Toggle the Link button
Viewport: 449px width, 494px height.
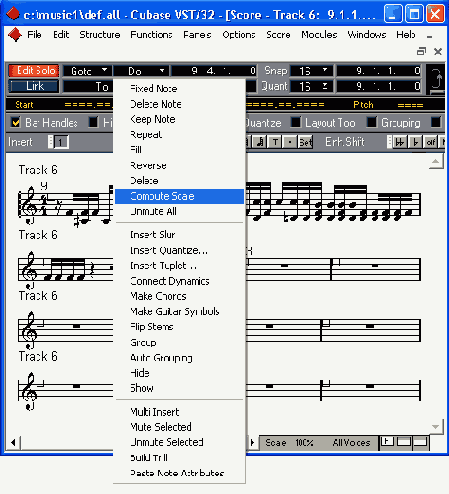(34, 86)
